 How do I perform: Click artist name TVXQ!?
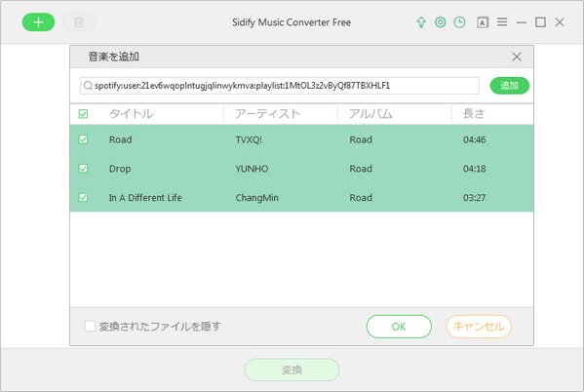(x=249, y=139)
